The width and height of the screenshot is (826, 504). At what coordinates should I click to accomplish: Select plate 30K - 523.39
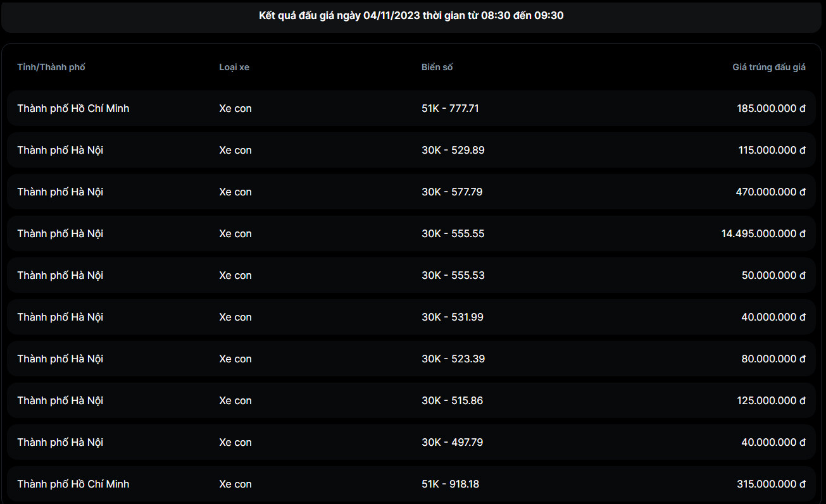(x=453, y=359)
